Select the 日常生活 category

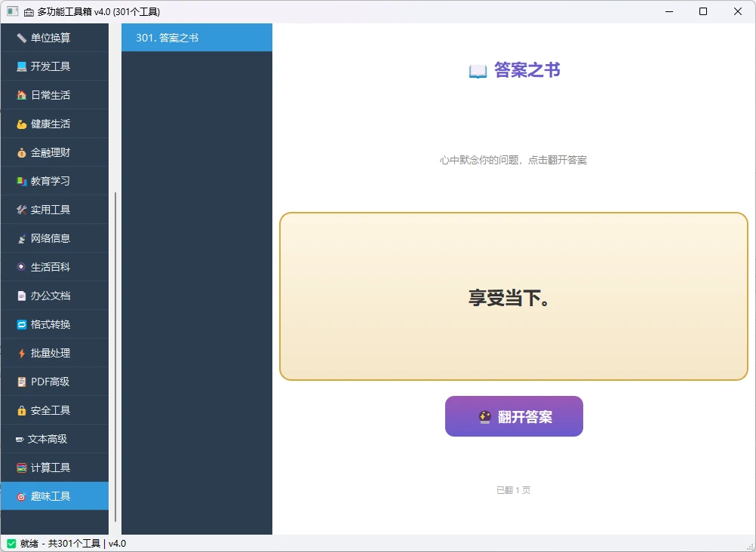click(54, 95)
